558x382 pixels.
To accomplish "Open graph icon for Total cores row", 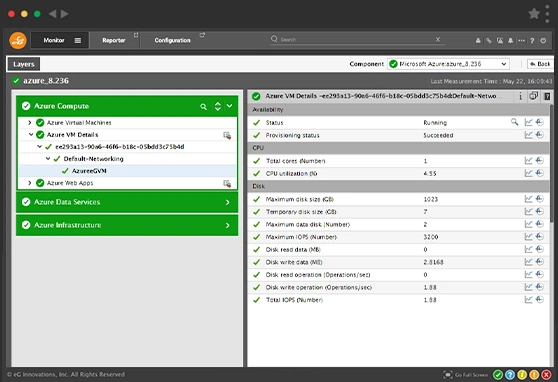I will click(528, 161).
